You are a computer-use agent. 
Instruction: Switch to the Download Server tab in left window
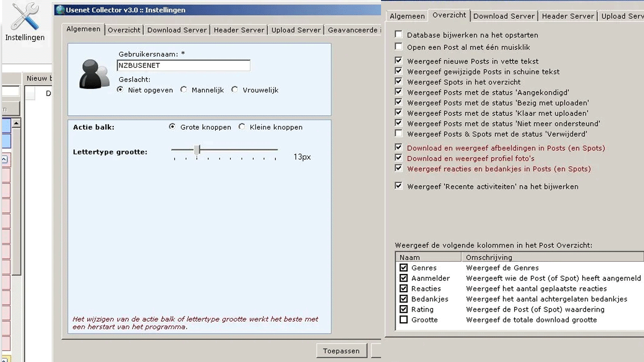click(177, 30)
